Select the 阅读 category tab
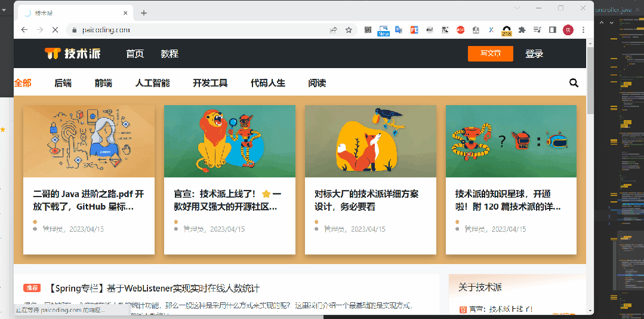 pyautogui.click(x=317, y=83)
